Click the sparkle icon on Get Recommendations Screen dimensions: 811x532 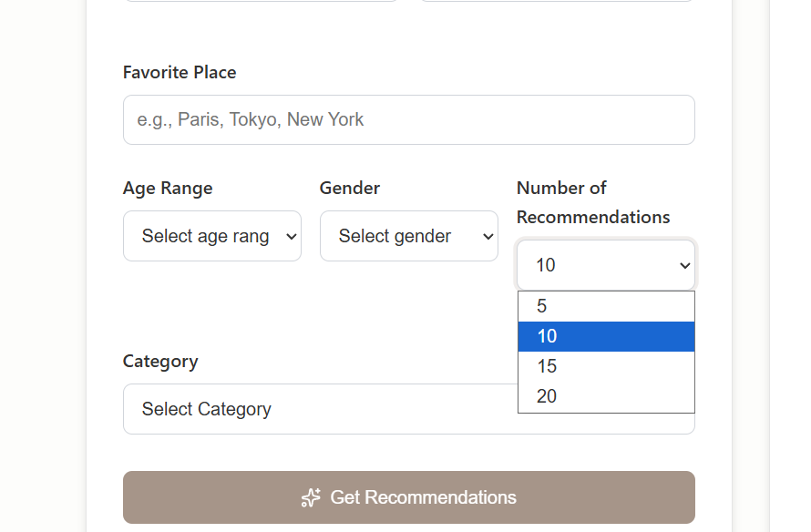click(x=312, y=497)
